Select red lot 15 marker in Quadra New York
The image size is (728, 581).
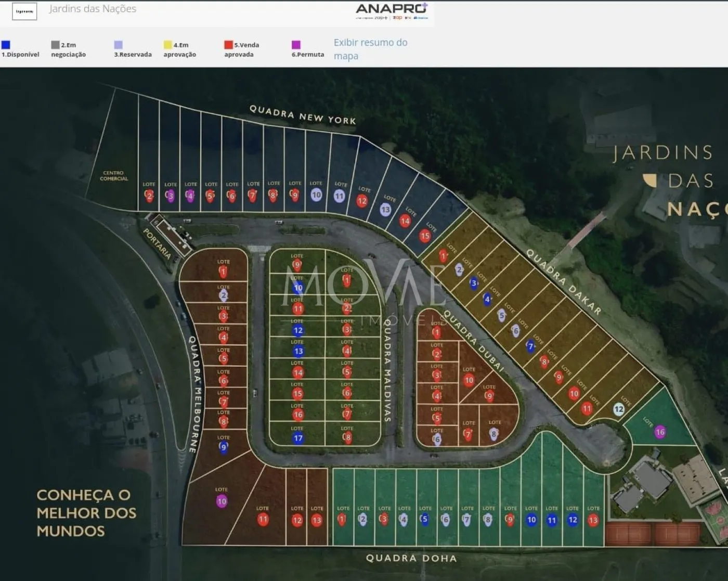425,236
